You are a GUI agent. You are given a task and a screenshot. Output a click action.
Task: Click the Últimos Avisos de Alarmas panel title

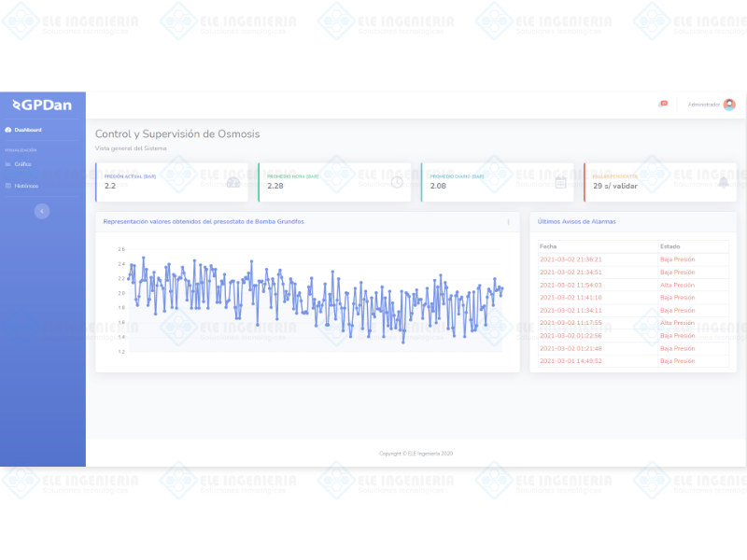click(576, 221)
